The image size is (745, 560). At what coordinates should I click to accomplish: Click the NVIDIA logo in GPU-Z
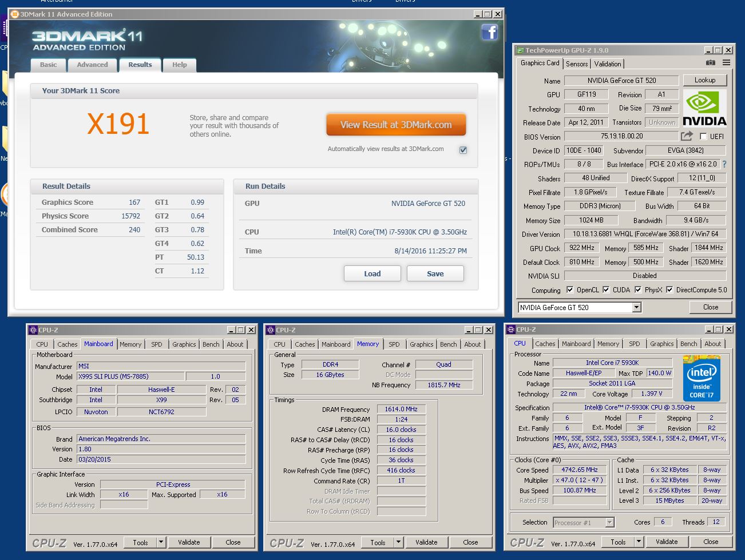pyautogui.click(x=704, y=108)
